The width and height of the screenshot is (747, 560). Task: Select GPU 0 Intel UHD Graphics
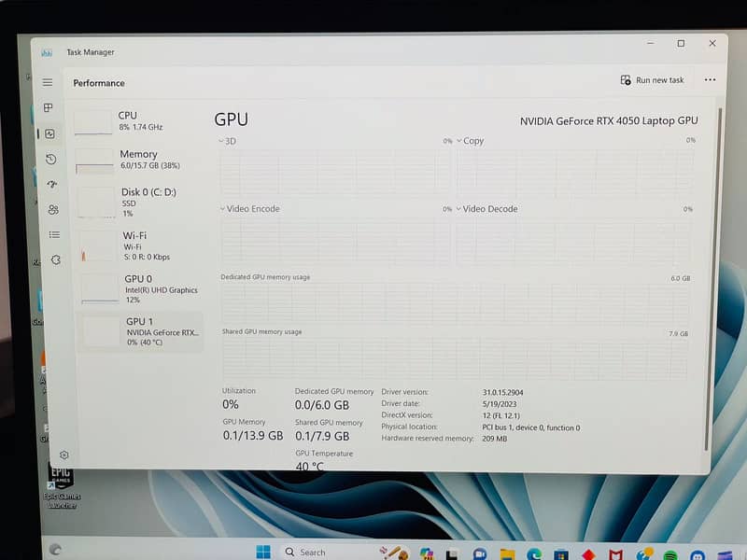coord(141,288)
